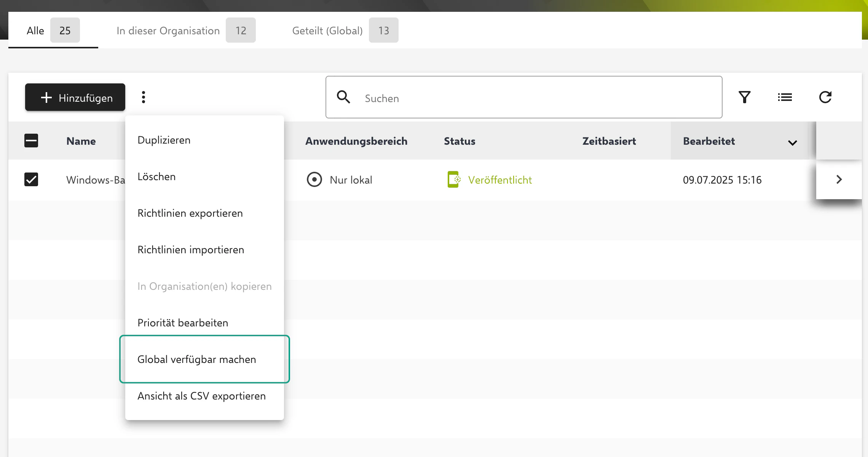Click the Nur lokal scope icon
The image size is (868, 457).
coord(314,179)
